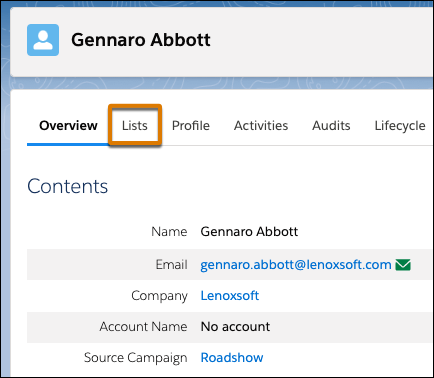Click the Source Campaign field label
Image resolution: width=434 pixels, height=378 pixels.
136,358
